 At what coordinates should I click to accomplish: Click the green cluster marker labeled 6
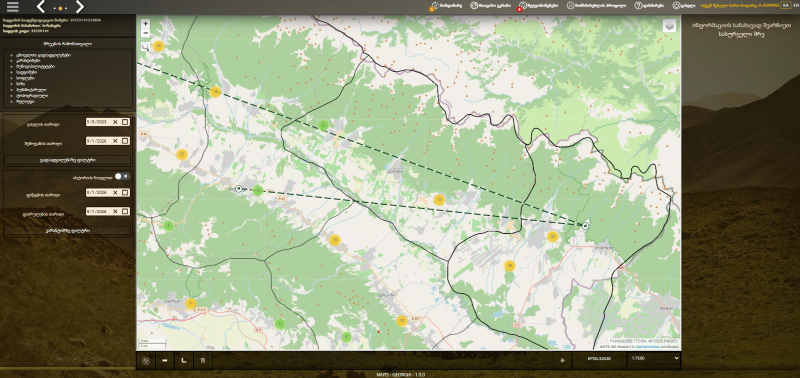click(323, 125)
